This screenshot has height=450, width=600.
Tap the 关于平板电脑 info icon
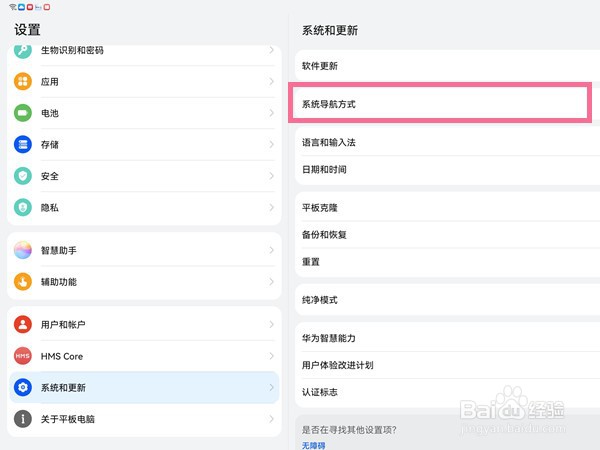(x=23, y=418)
